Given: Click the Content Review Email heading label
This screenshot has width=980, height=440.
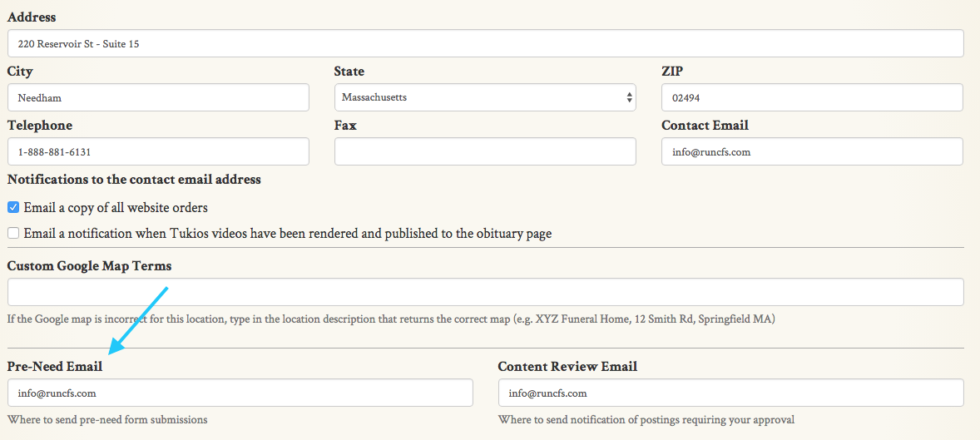Looking at the screenshot, I should click(x=567, y=366).
